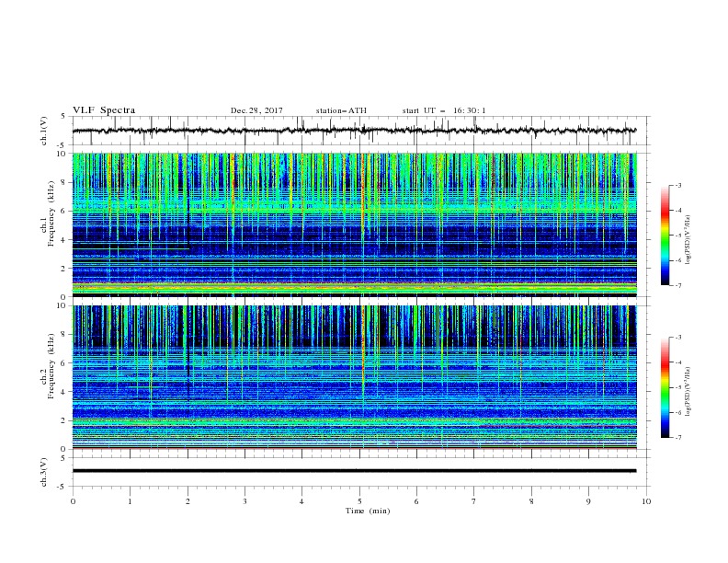Click the flat ch.3 voltage trace

[x=354, y=471]
